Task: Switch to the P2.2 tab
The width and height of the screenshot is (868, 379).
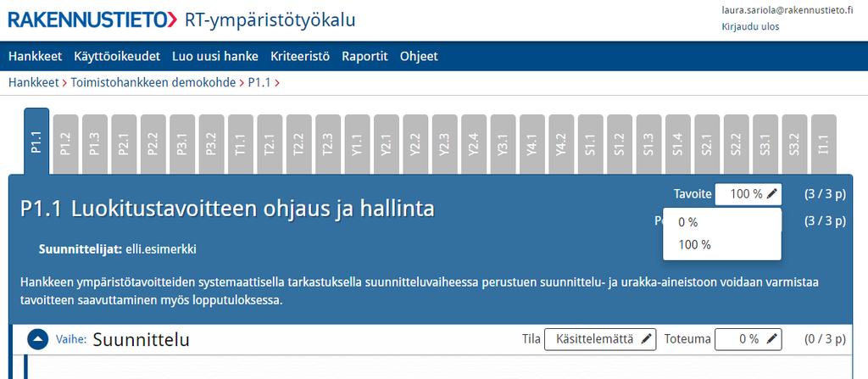Action: 153,144
